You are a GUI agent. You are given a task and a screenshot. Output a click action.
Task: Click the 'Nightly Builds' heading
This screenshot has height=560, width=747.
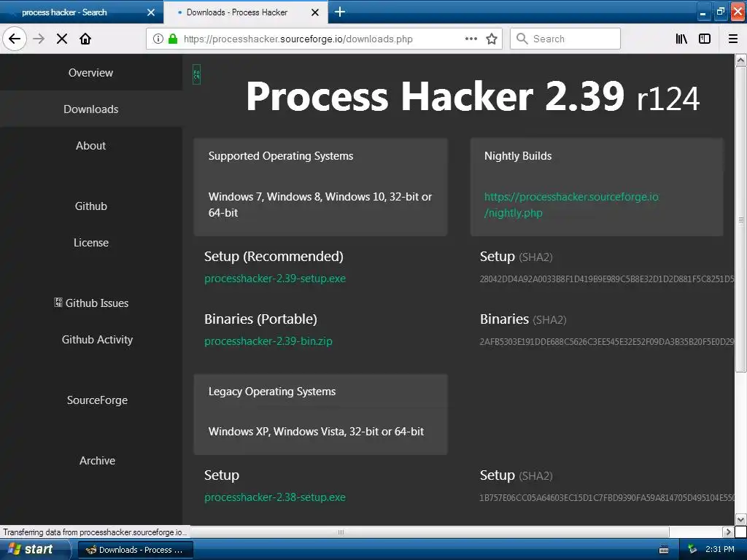(x=518, y=156)
